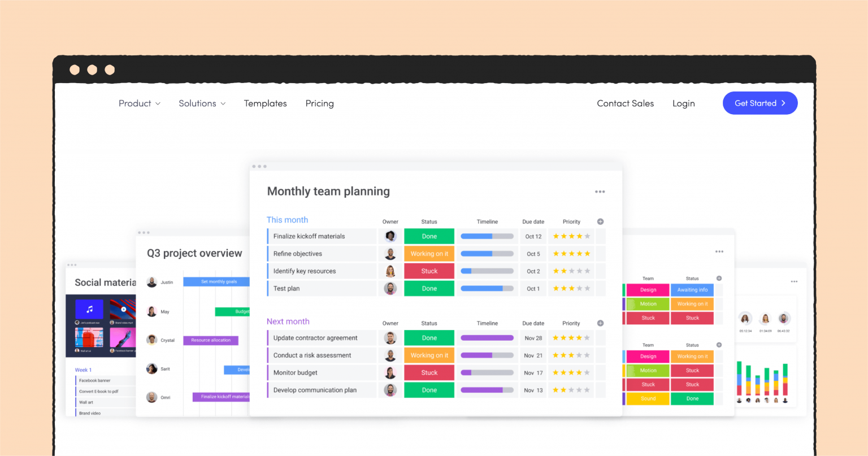Open the options menu on Monthly team planning board
Viewport: 868px width, 456px height.
click(600, 192)
